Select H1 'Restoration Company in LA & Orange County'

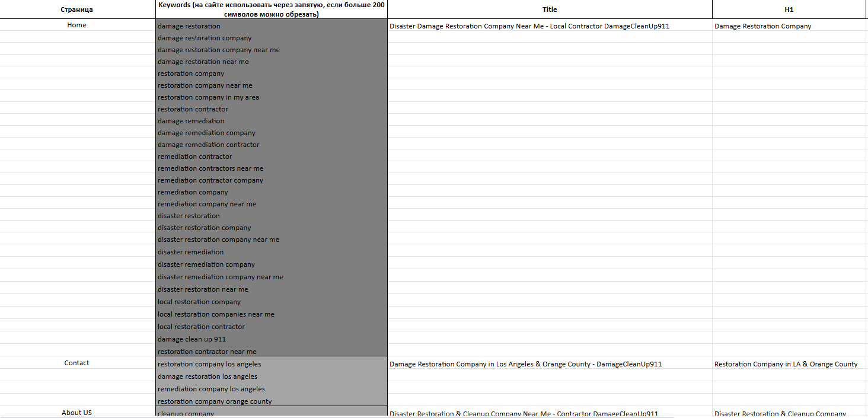[789, 364]
